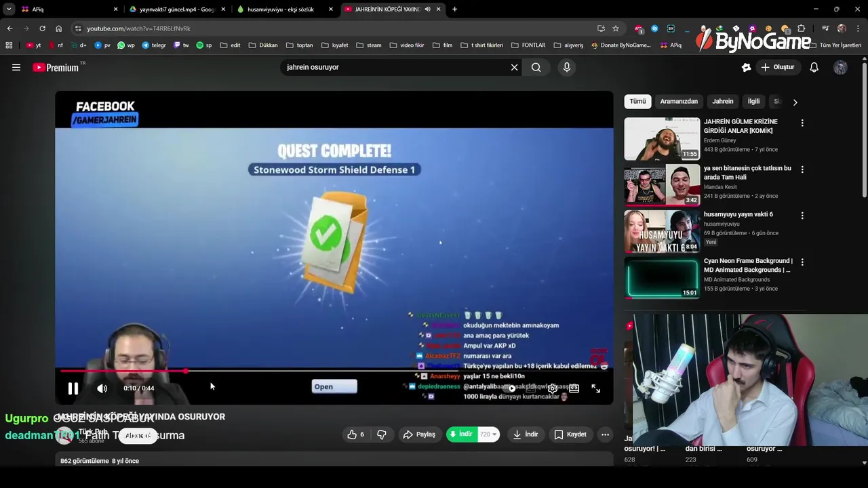868x488 pixels.
Task: Open the tab search dropdown arrow
Action: (x=9, y=9)
